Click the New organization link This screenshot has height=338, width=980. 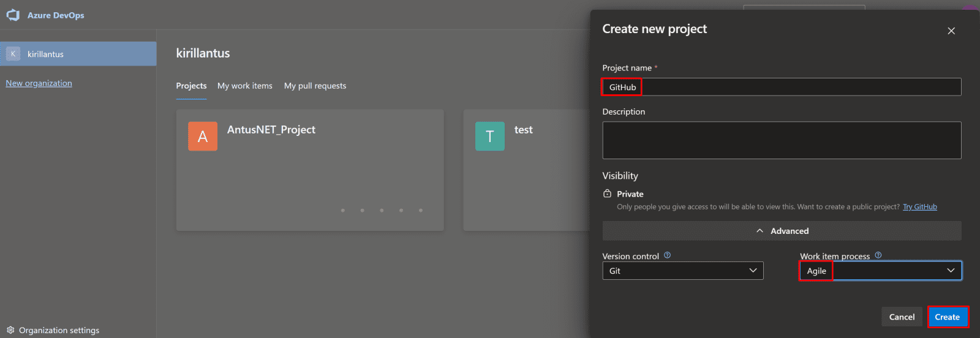coord(39,83)
